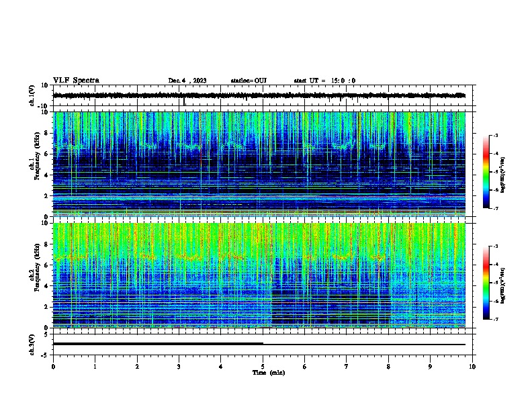532x411 pixels.
Task: Click time axis tick label "1"
Action: coord(95,367)
